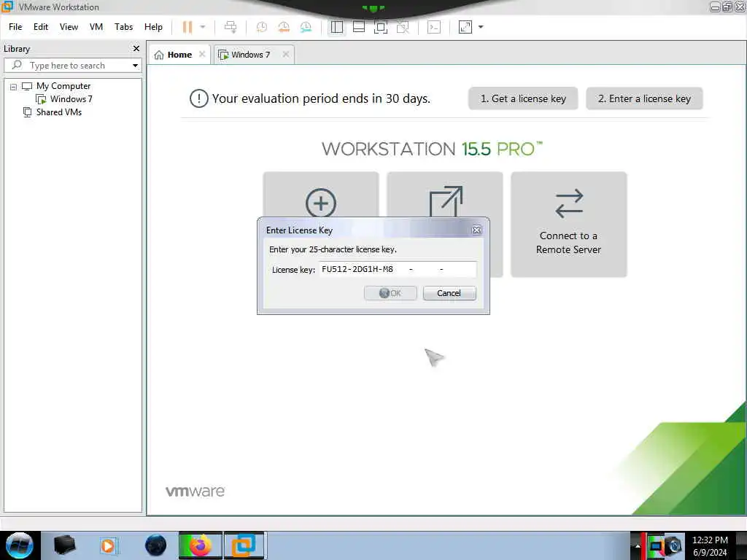Collapse the My Computer tree node
This screenshot has height=560, width=747.
click(x=13, y=87)
